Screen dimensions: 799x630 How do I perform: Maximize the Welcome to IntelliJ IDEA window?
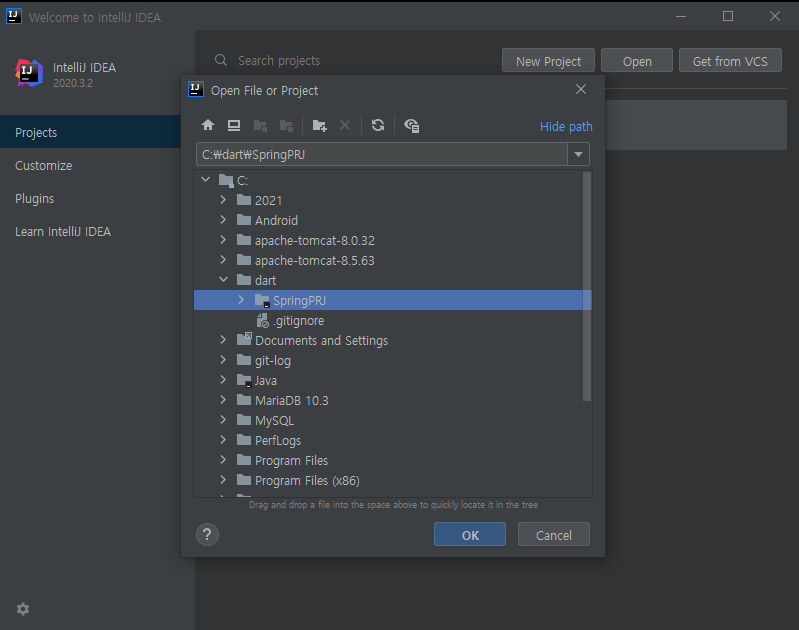(x=728, y=16)
